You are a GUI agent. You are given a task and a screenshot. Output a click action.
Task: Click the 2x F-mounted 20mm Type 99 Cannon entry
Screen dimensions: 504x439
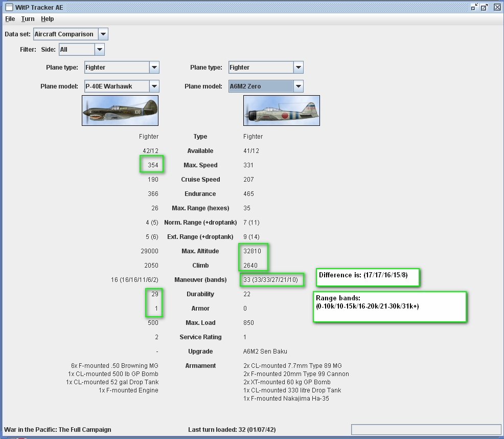296,374
